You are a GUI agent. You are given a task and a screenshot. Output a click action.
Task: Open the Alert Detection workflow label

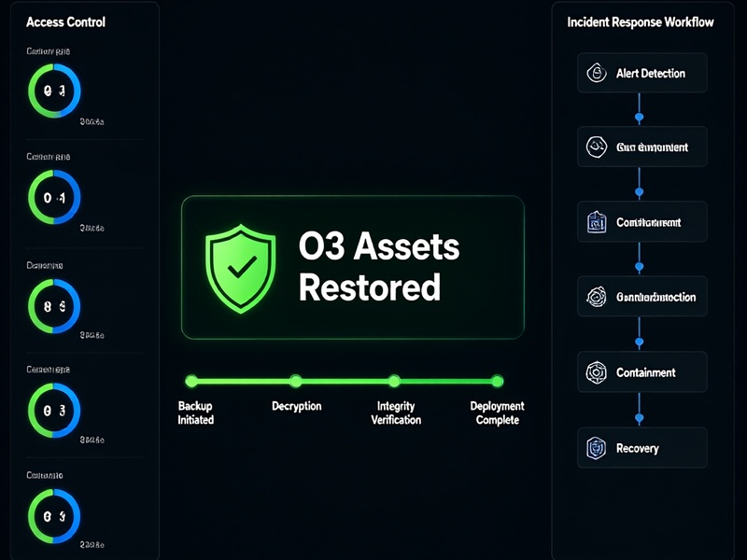click(x=650, y=74)
